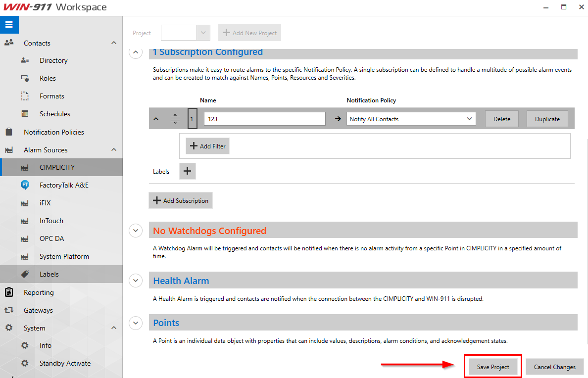Click the No Watchdogs Configured heading
Image resolution: width=588 pixels, height=378 pixels.
click(210, 231)
